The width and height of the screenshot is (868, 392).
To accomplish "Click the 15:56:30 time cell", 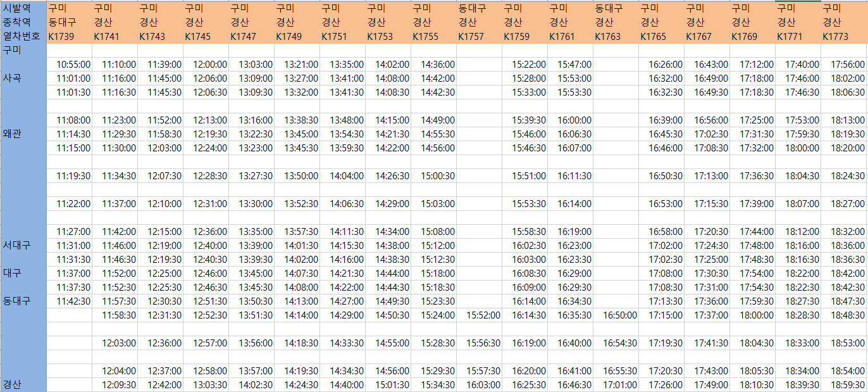I will point(480,343).
